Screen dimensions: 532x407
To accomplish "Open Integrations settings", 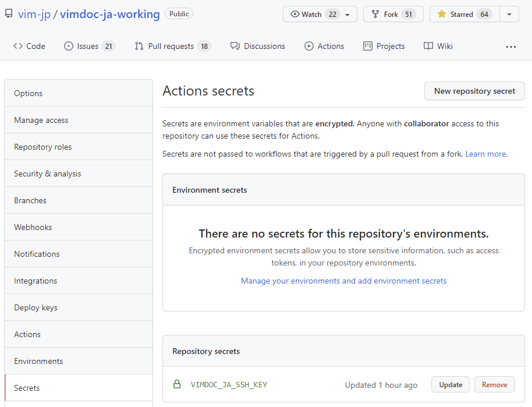I will [79, 281].
